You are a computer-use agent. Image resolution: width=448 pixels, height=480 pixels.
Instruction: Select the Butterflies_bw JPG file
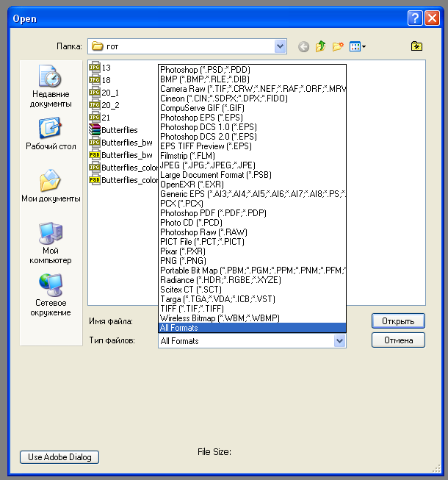(x=120, y=143)
